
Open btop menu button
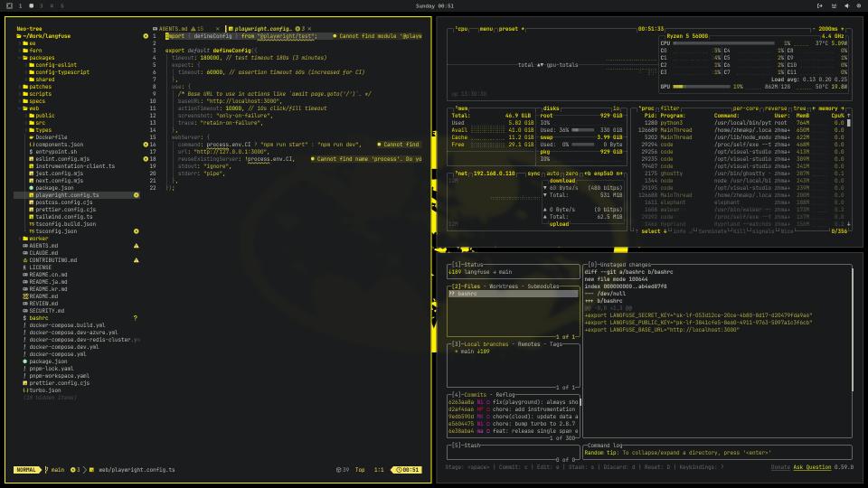click(486, 29)
